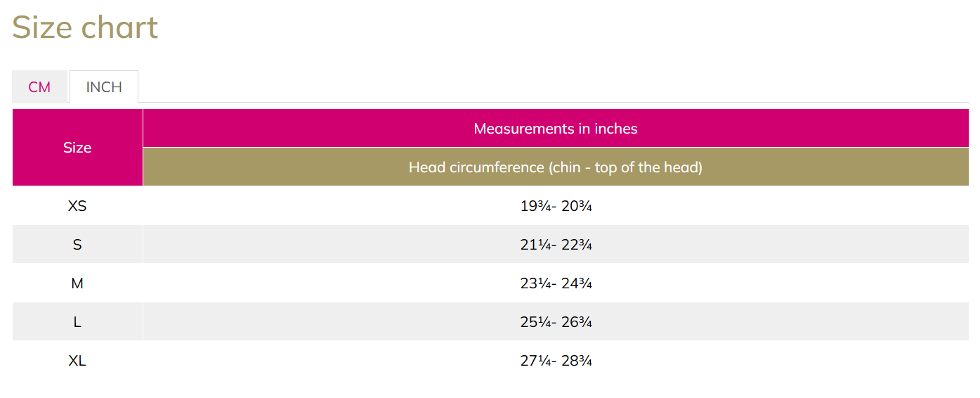Click the 21¼ lower value for S
This screenshot has width=980, height=398.
(535, 245)
